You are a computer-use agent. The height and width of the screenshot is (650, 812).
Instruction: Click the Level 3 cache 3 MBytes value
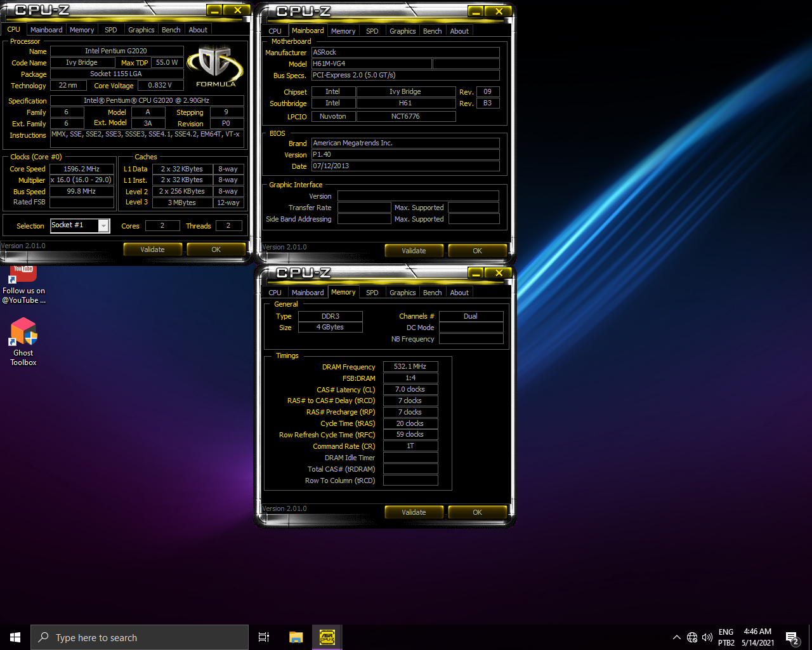point(182,202)
